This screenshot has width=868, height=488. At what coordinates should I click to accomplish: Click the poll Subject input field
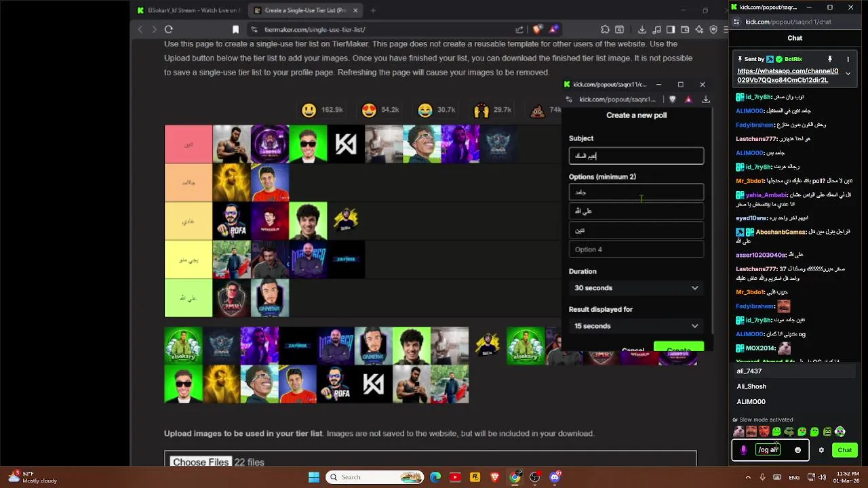636,156
